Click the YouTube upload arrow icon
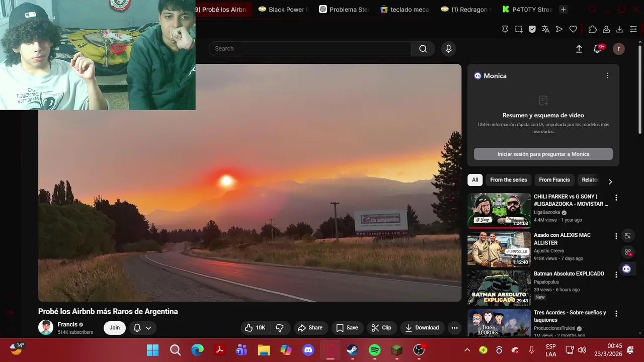Screen dimensions: 644x362 tap(579, 49)
